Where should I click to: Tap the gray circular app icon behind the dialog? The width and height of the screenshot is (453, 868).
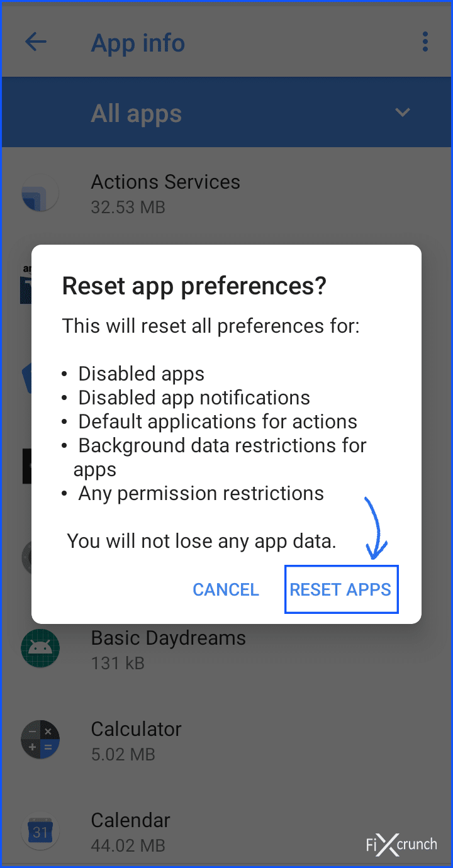click(x=26, y=558)
